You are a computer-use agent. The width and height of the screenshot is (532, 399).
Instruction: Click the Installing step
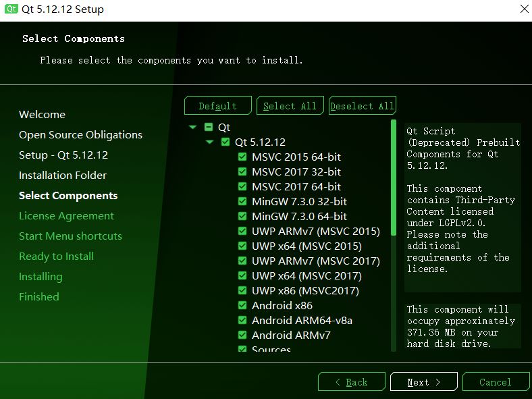tap(41, 277)
